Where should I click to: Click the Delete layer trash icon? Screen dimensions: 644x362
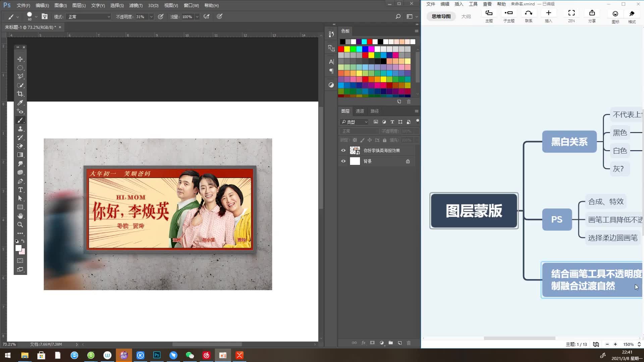click(409, 343)
